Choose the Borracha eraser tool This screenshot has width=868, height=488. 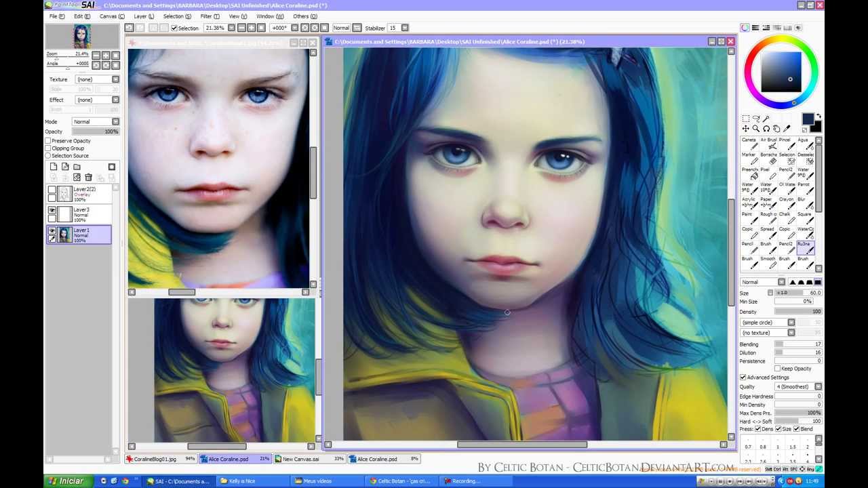(x=768, y=159)
